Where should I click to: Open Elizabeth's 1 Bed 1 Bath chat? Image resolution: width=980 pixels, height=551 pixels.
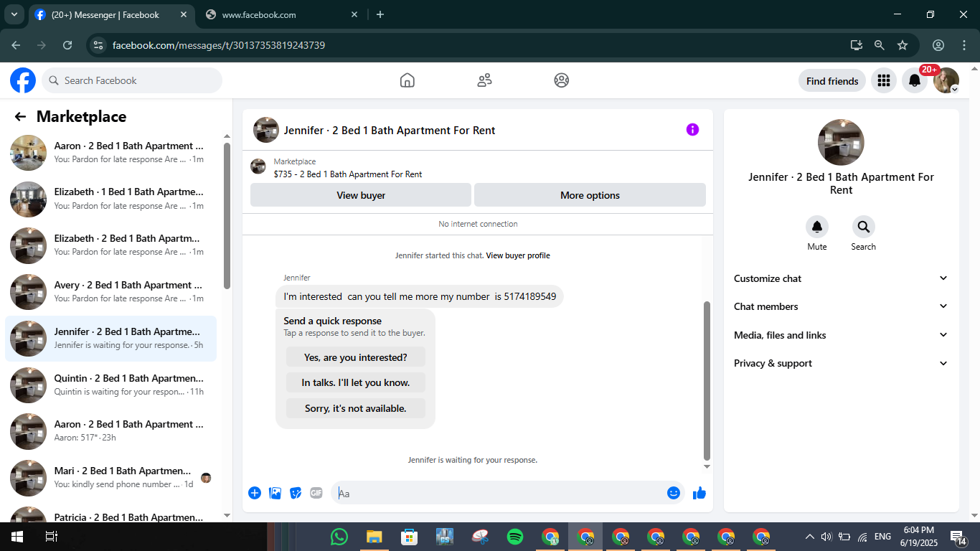point(111,199)
